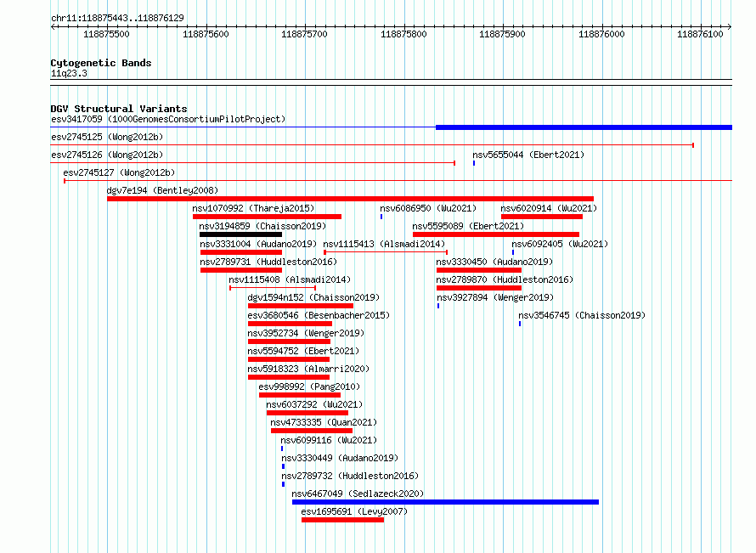Screen dimensions: 756x553
Task: Select nsv6037292 (Wu2021) label
Action: (x=314, y=404)
